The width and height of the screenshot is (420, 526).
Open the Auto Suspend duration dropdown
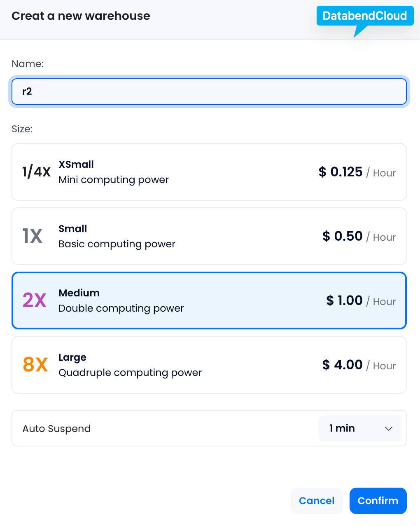coord(359,428)
